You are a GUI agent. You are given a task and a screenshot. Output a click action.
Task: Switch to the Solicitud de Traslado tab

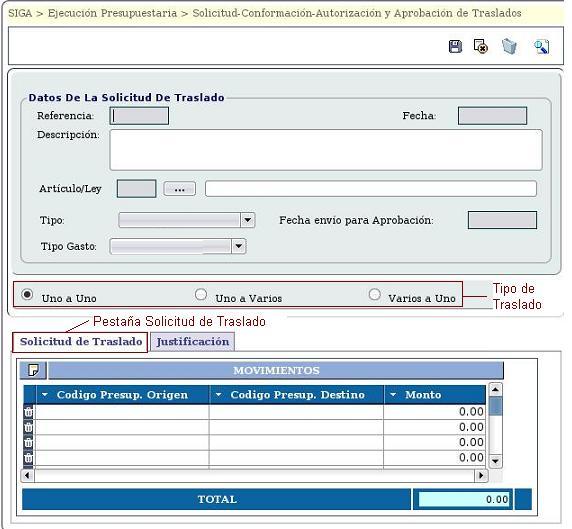click(81, 342)
